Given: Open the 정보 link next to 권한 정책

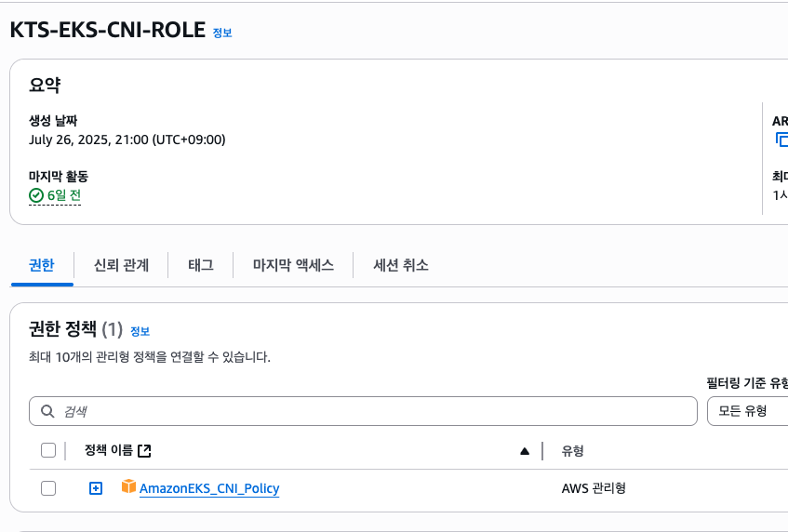Looking at the screenshot, I should click(x=140, y=331).
